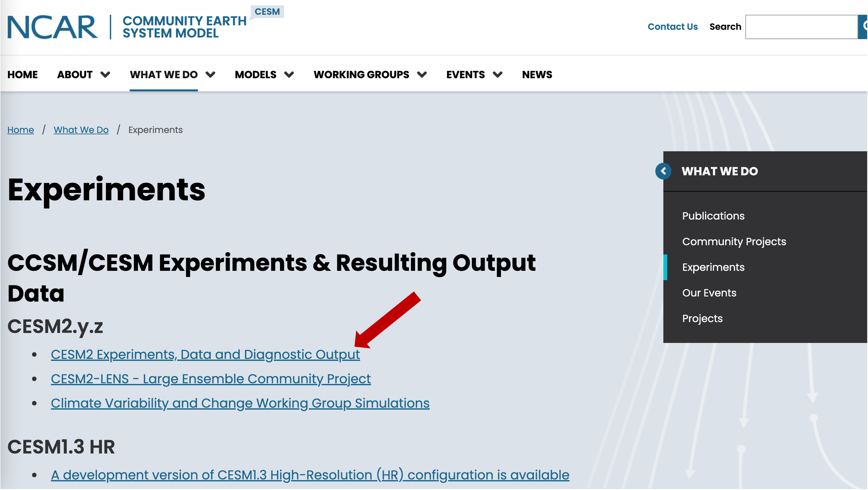Open CESM2 Experiments Data and Diagnostic Output
This screenshot has height=490, width=868.
click(205, 354)
